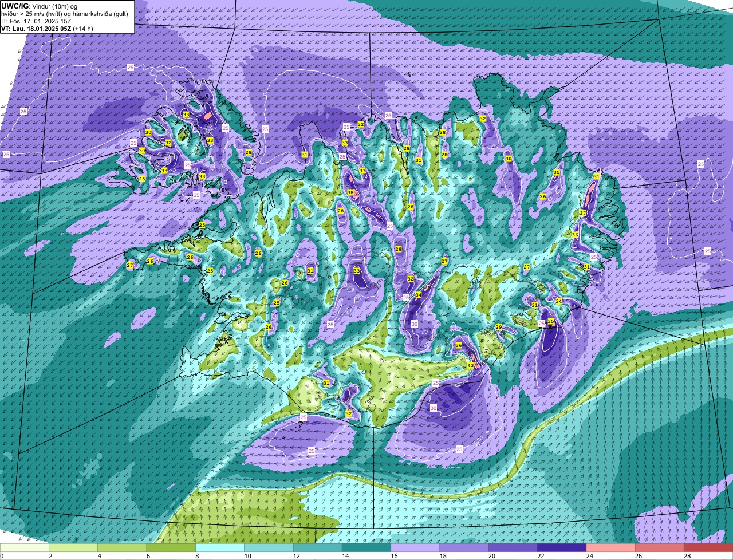Click the yellow peak gust label "37"

click(x=583, y=213)
